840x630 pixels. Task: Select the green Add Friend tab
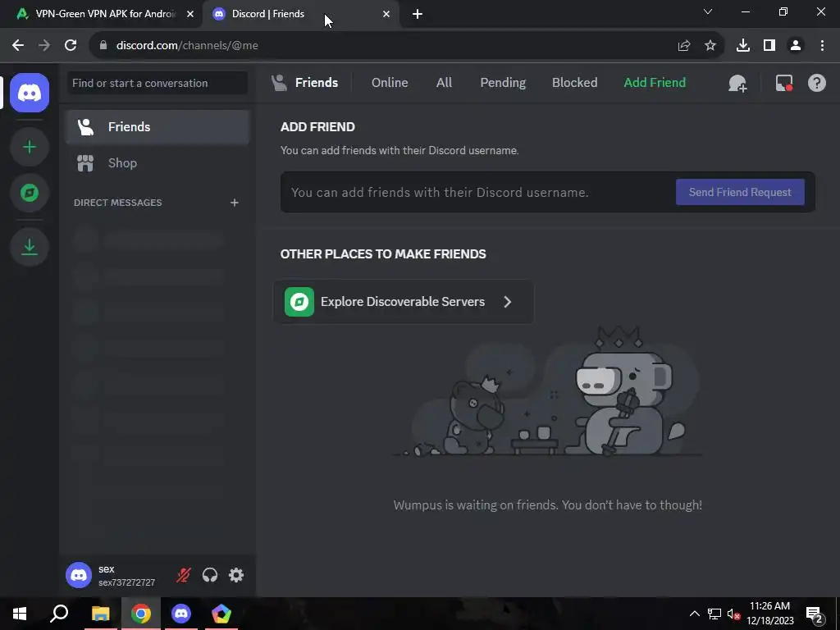655,83
